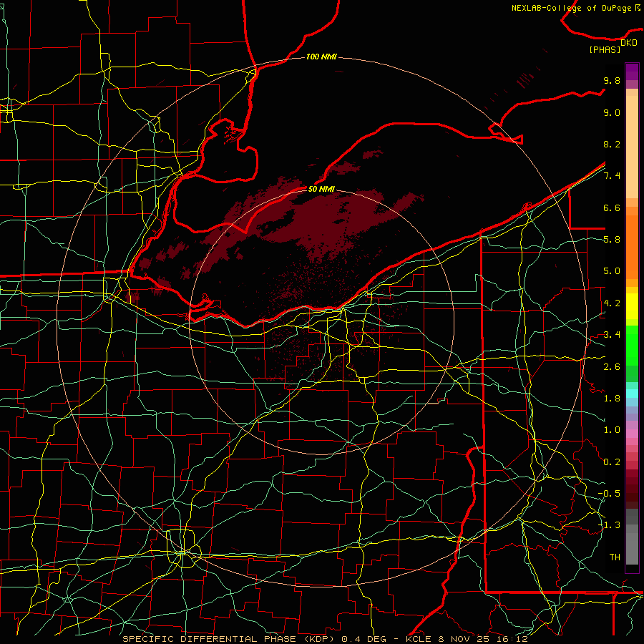Select the 5.8 value on color scale

[x=612, y=240]
